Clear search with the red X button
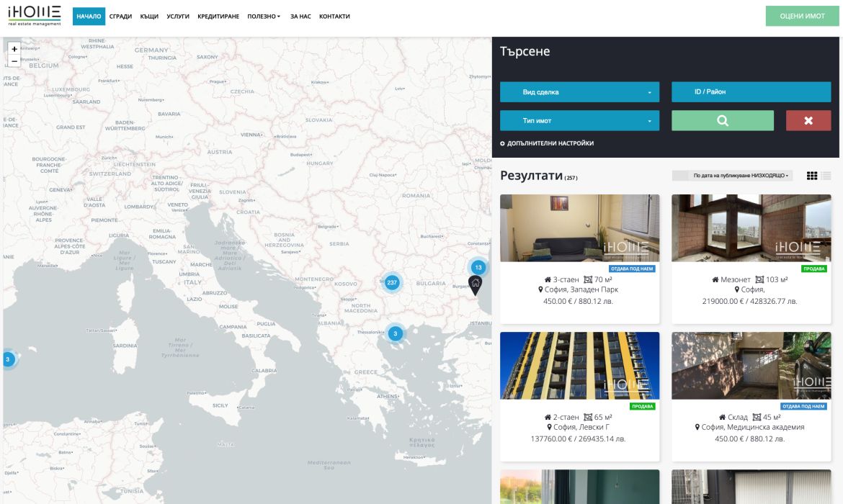This screenshot has height=504, width=843. (x=808, y=121)
